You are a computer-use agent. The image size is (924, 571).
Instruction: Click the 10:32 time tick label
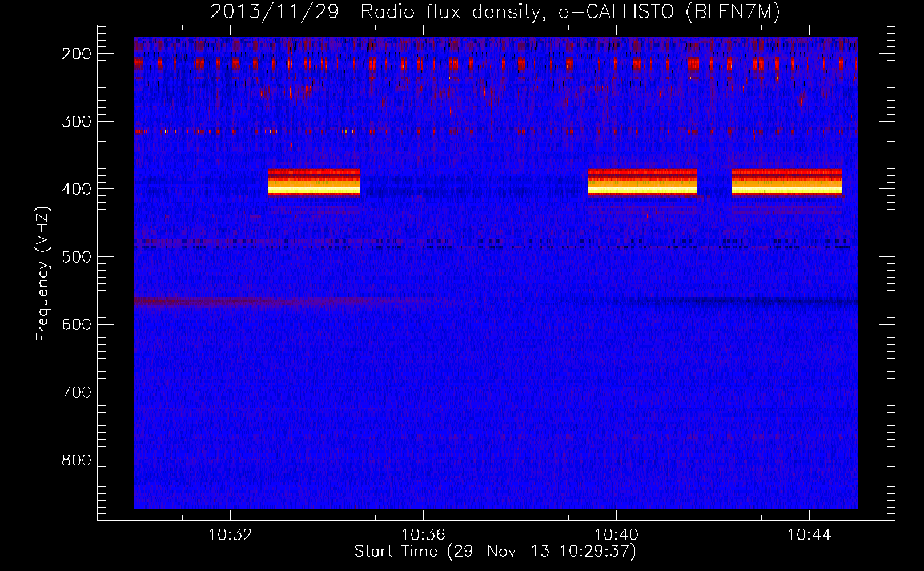(230, 535)
